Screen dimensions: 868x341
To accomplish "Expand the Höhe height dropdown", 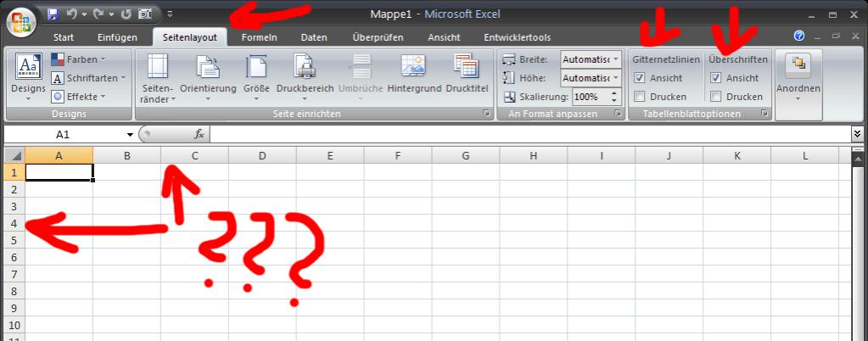I will pos(616,78).
